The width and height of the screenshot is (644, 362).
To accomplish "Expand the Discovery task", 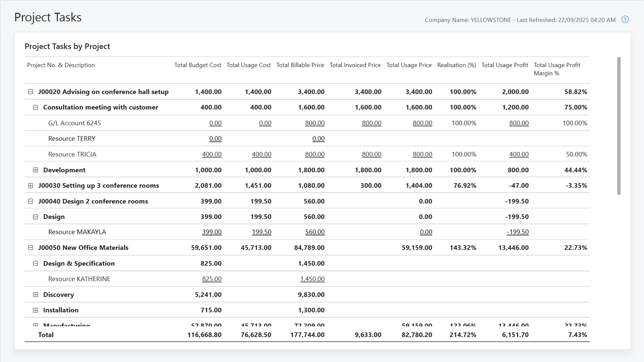I will 36,295.
